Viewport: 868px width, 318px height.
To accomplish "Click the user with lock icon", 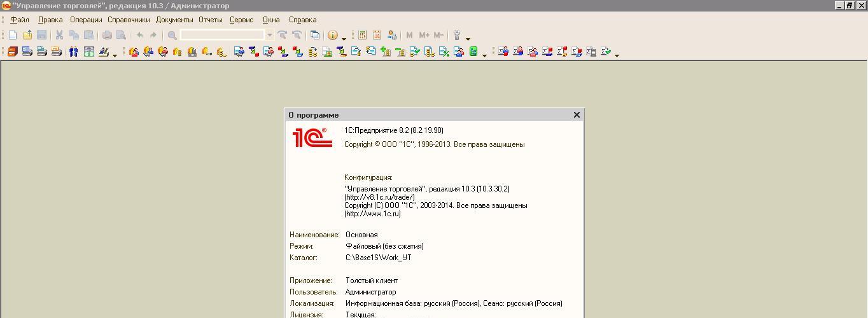I will click(x=391, y=35).
